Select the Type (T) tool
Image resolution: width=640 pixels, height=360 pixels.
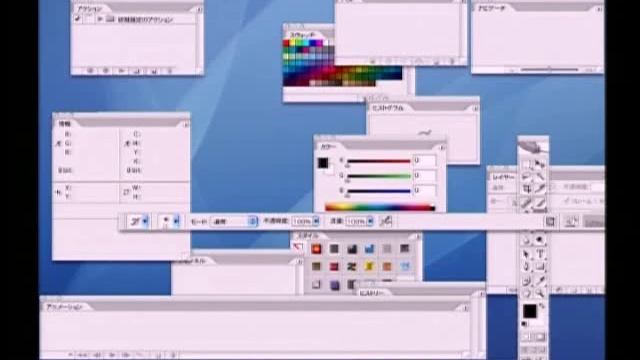pyautogui.click(x=540, y=254)
